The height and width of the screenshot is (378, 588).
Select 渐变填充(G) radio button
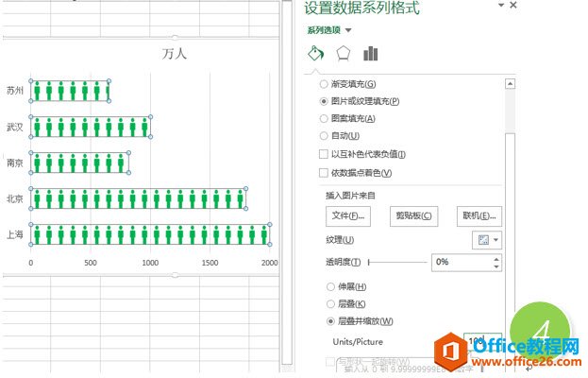324,84
